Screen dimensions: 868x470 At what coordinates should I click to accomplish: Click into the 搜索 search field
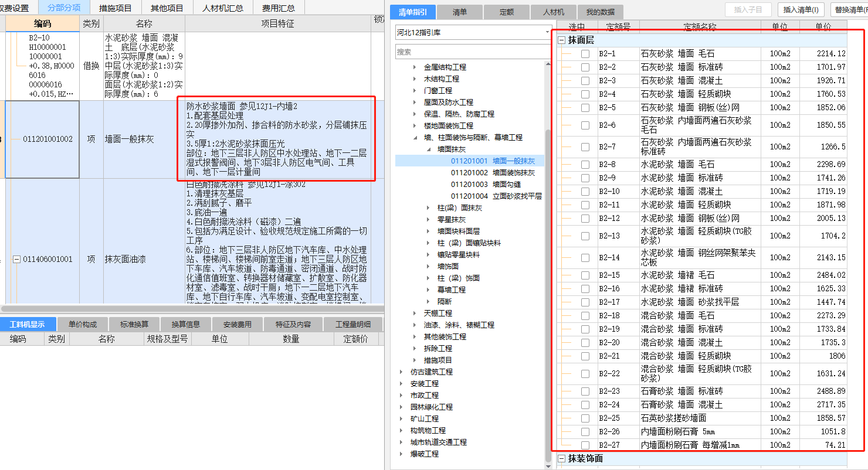tap(473, 52)
